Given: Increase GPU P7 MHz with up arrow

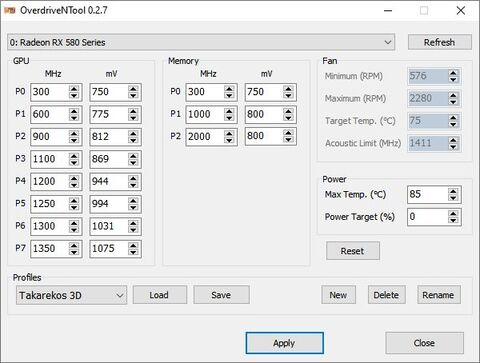Looking at the screenshot, I should [74, 245].
